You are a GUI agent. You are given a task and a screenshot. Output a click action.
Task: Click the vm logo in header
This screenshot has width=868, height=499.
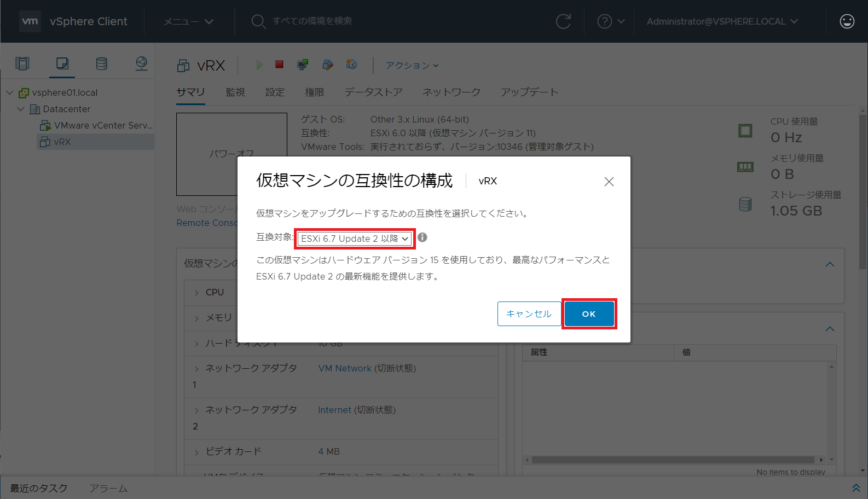point(30,21)
